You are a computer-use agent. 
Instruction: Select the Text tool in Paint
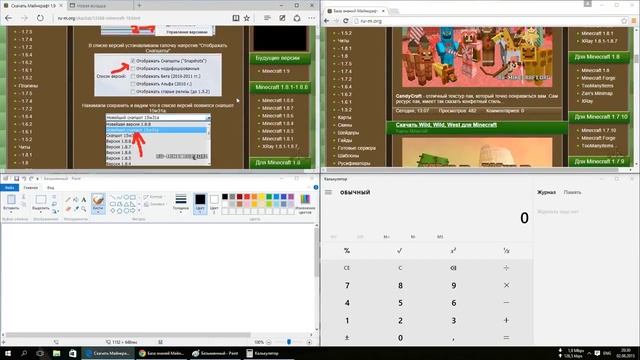(x=84, y=199)
